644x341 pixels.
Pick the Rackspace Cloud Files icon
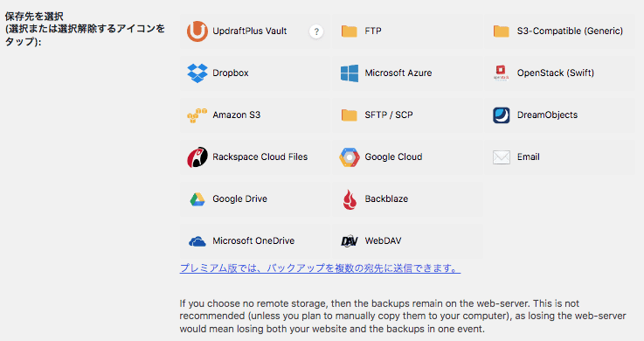[x=197, y=157]
